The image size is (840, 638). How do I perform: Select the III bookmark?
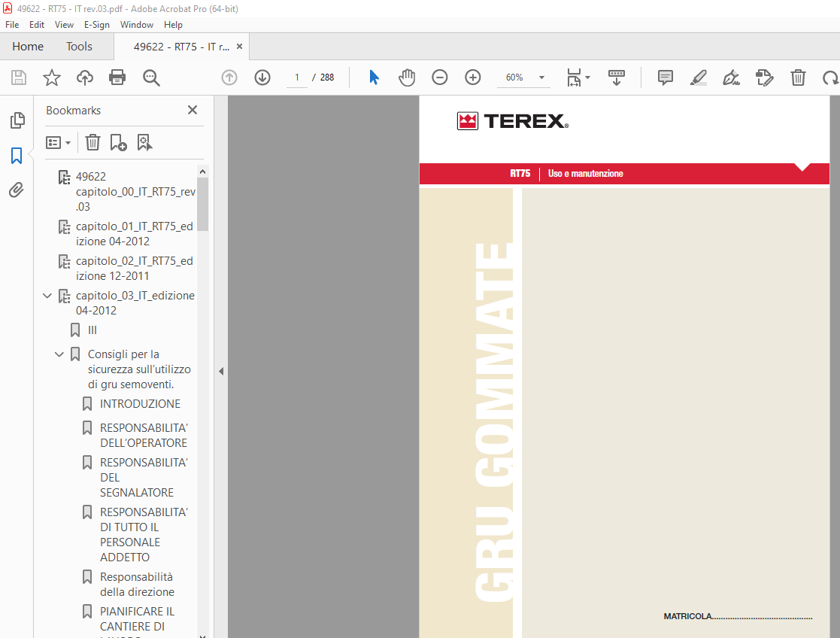coord(92,330)
